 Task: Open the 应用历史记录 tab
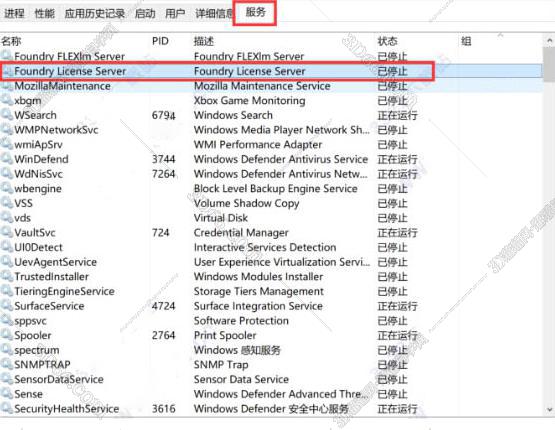coord(95,13)
